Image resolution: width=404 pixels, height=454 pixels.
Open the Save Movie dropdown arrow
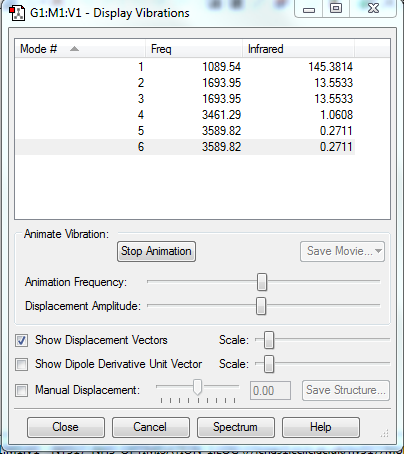tap(378, 251)
